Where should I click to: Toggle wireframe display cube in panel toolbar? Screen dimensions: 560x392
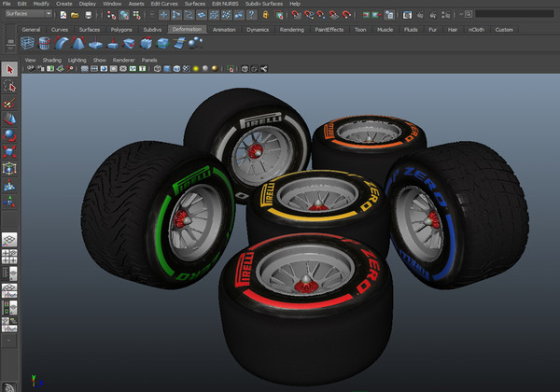click(x=157, y=68)
